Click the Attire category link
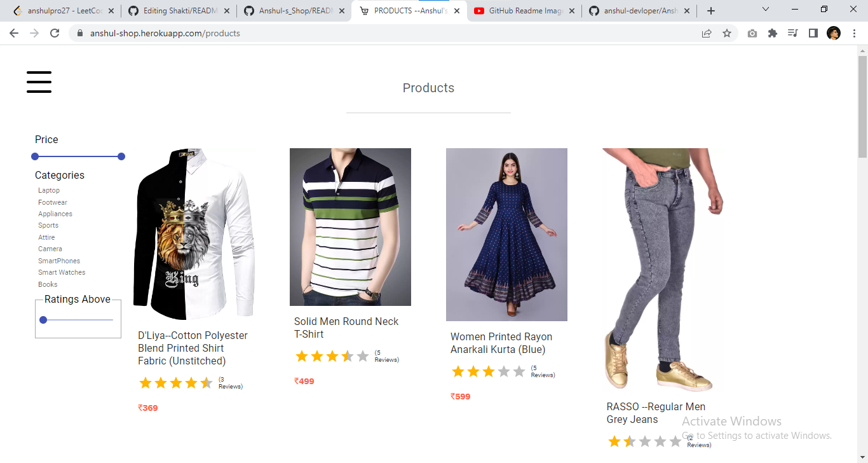 pos(46,237)
